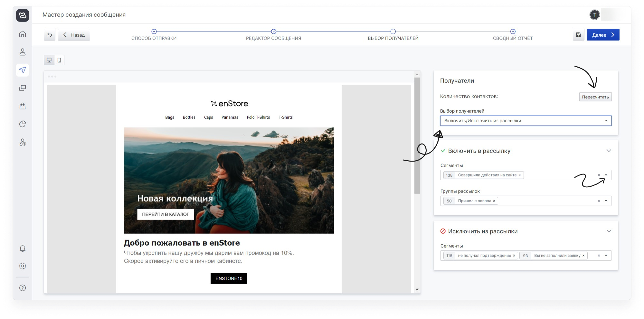Click the Polo T-Shirts link in preview

coord(258,117)
